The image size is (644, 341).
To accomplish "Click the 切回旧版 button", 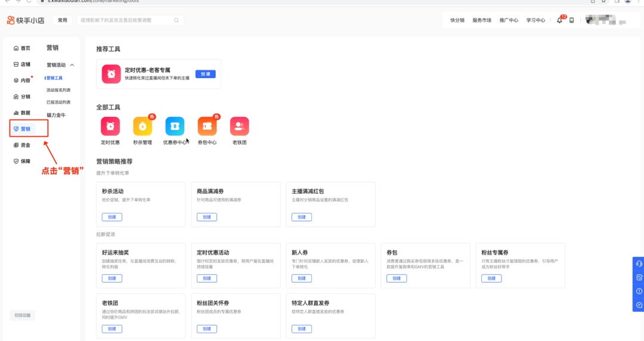I will pyautogui.click(x=23, y=315).
